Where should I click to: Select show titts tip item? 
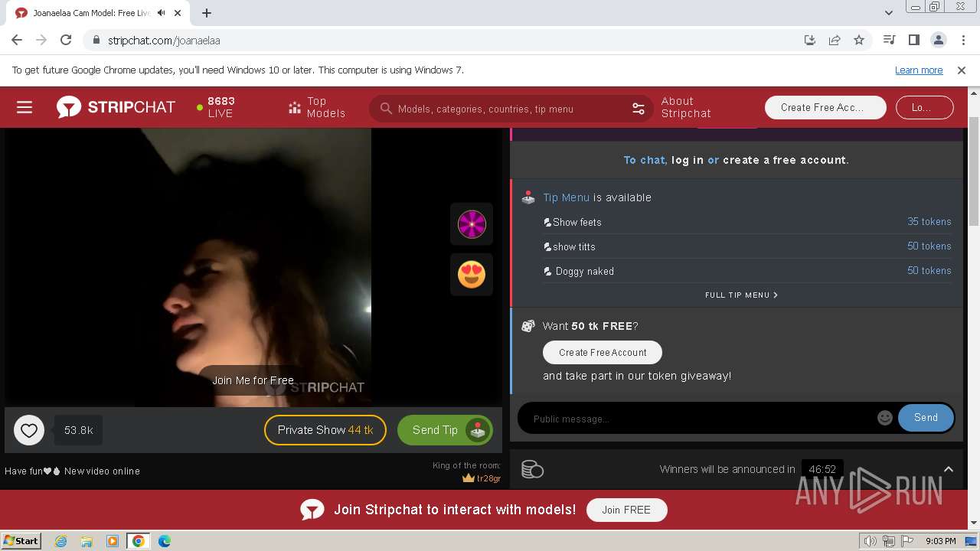point(747,246)
